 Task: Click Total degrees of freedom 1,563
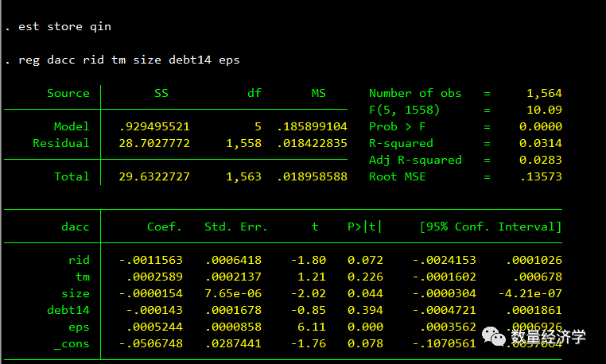(x=243, y=176)
